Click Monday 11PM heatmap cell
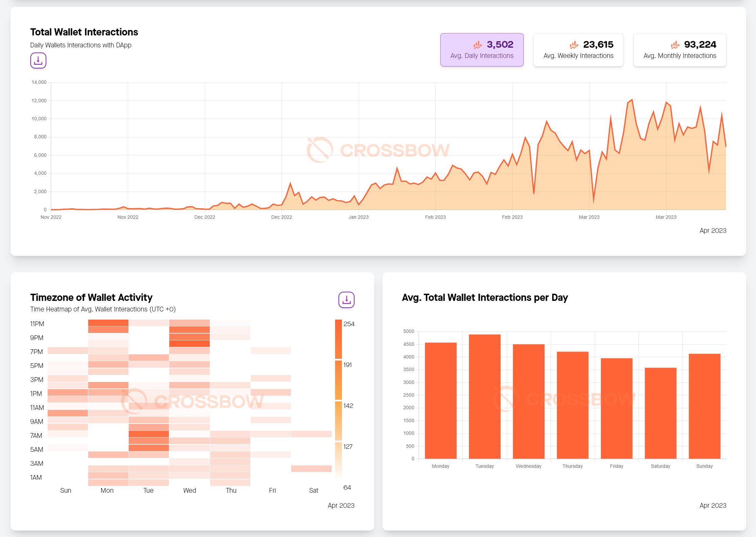Image resolution: width=756 pixels, height=537 pixels. coord(108,323)
